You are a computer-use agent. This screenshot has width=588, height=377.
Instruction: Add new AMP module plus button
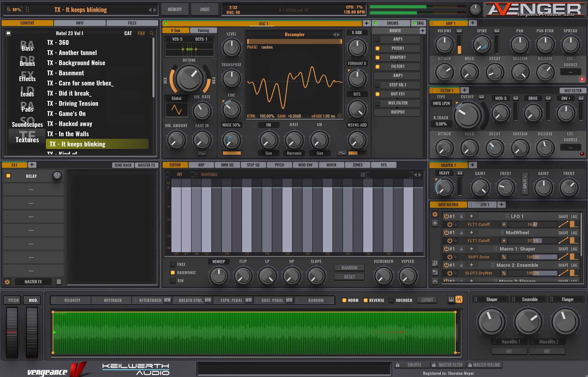[472, 23]
